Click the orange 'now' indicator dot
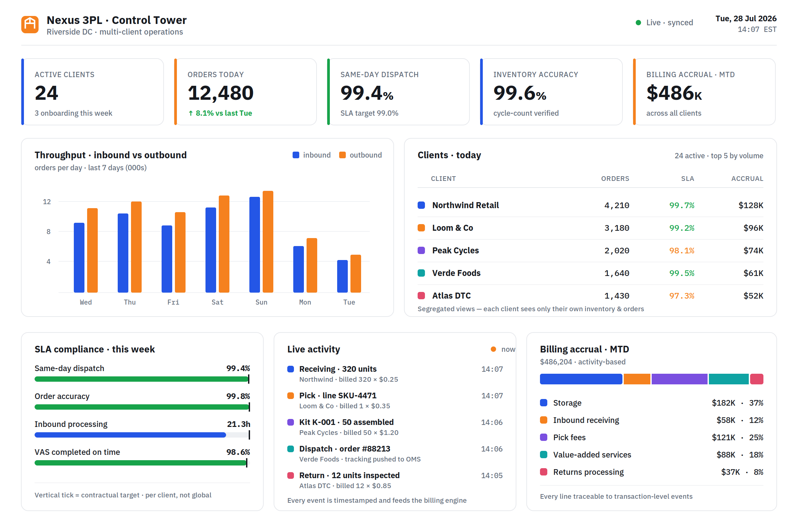This screenshot has height=532, width=798. tap(493, 349)
